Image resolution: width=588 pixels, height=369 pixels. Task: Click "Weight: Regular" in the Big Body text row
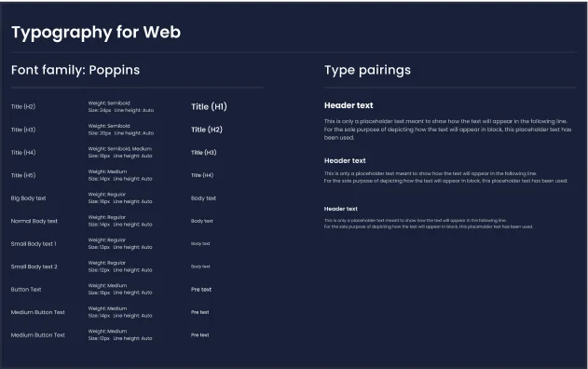(x=107, y=195)
